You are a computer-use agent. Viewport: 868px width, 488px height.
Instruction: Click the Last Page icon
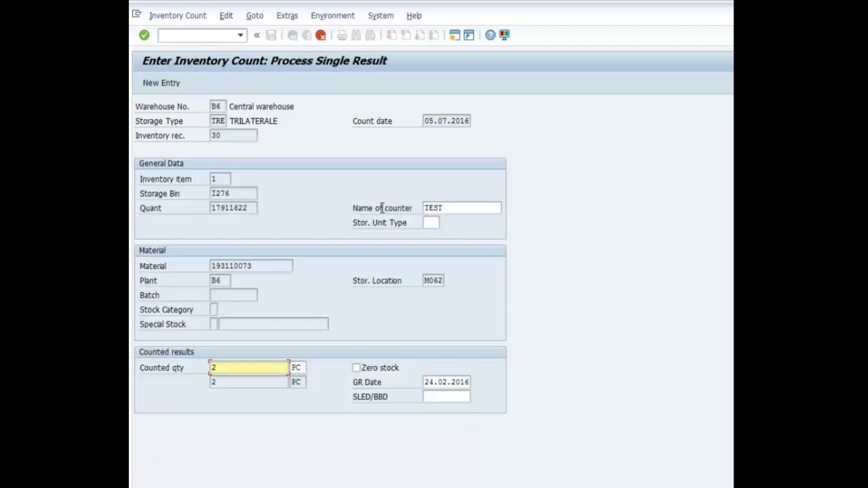pos(434,35)
